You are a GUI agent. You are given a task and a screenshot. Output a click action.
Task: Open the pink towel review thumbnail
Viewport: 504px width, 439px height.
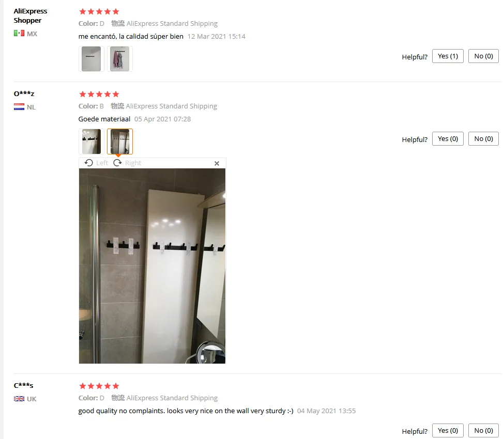click(119, 59)
